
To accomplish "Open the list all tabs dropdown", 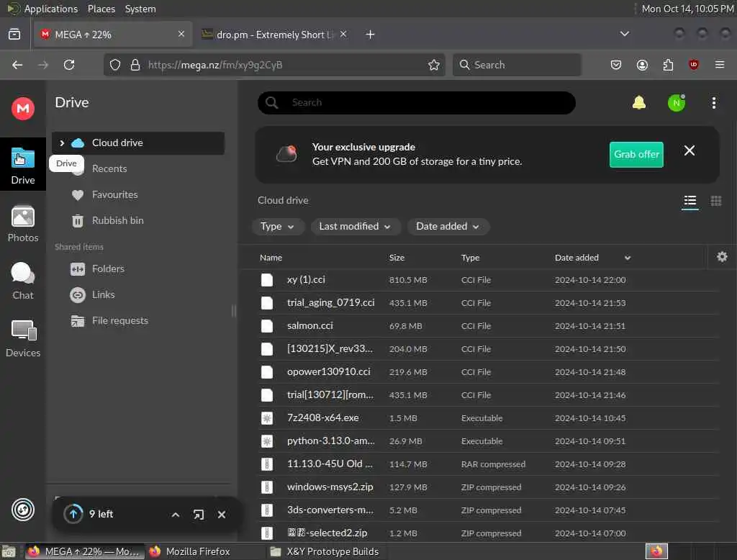I will (624, 34).
